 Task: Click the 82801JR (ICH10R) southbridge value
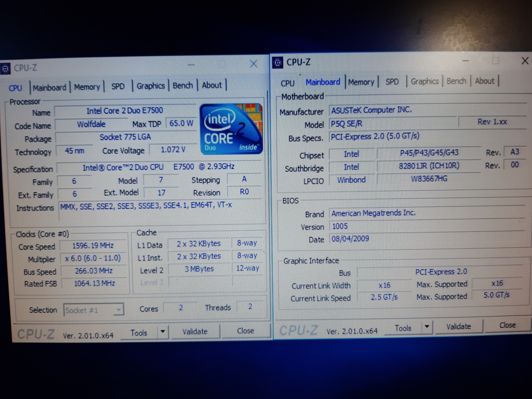429,166
